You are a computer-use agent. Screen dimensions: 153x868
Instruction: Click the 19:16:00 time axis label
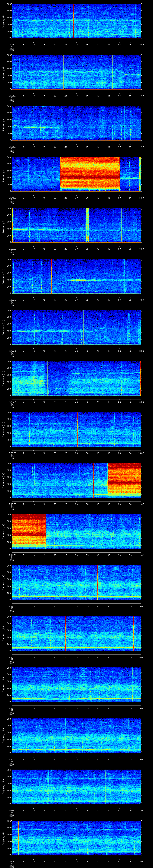tap(12, 810)
